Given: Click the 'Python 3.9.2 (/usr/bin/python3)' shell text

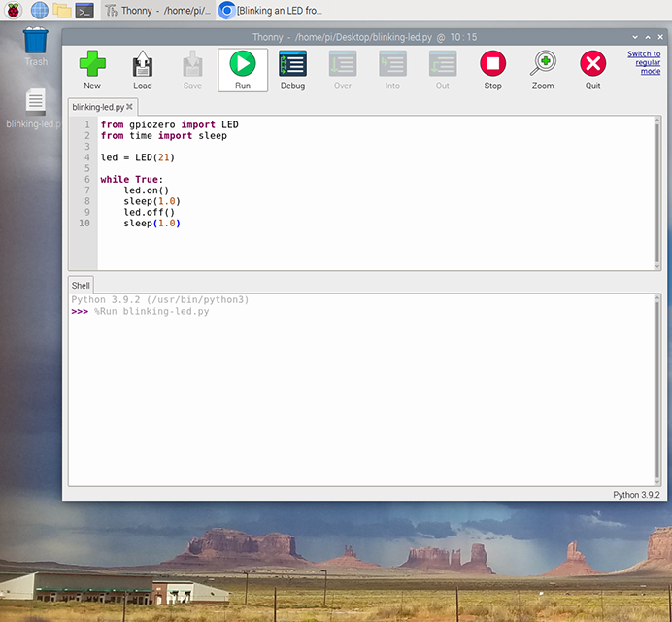Looking at the screenshot, I should click(x=160, y=299).
